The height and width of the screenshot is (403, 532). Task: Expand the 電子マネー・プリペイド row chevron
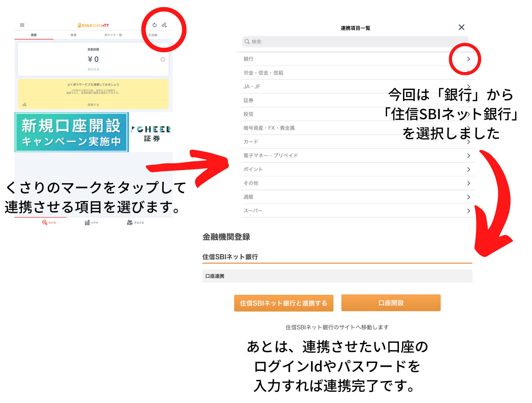[x=468, y=156]
